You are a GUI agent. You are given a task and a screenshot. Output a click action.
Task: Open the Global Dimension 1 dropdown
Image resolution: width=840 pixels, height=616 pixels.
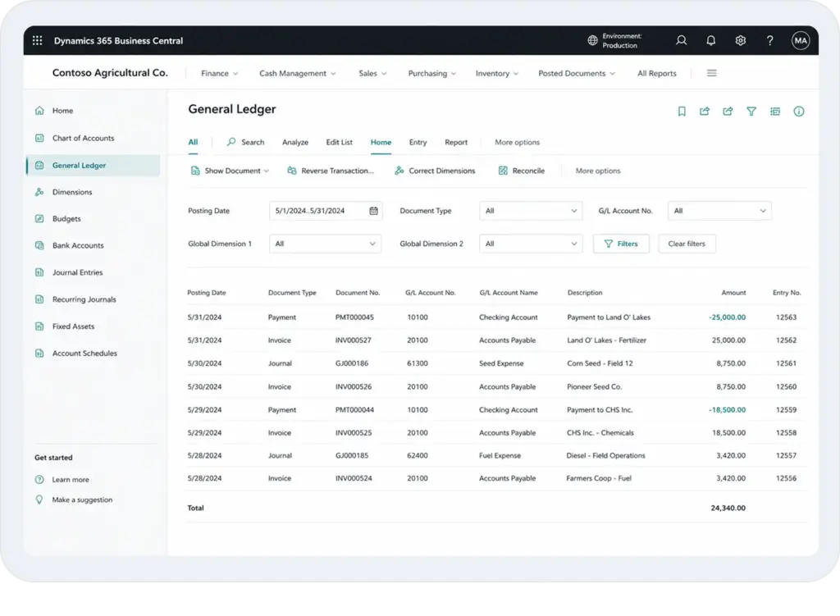[325, 244]
